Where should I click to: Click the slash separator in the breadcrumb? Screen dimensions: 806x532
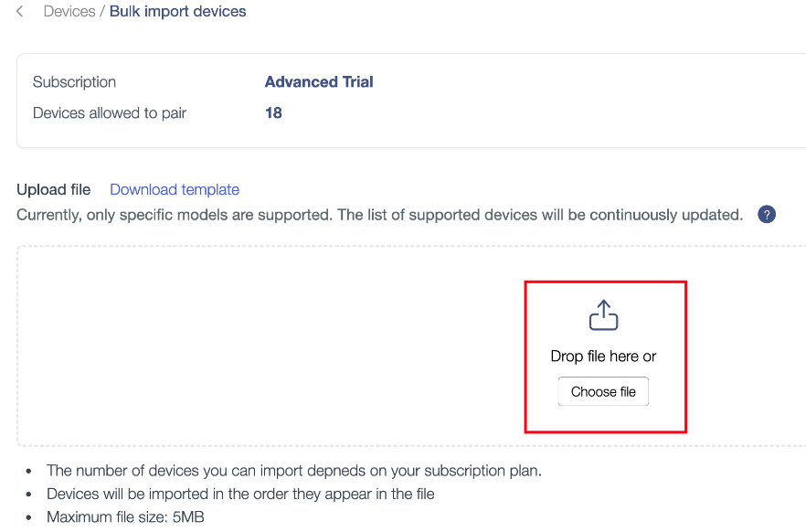102,11
